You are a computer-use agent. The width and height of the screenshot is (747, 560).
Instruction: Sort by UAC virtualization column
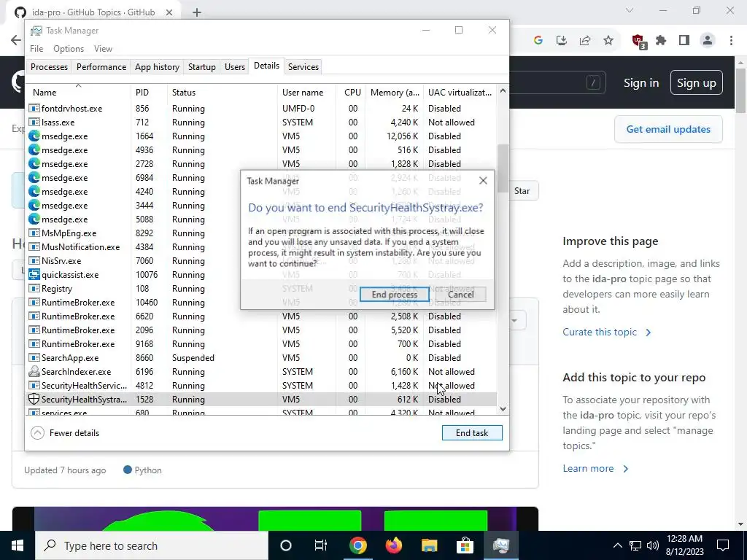click(460, 93)
